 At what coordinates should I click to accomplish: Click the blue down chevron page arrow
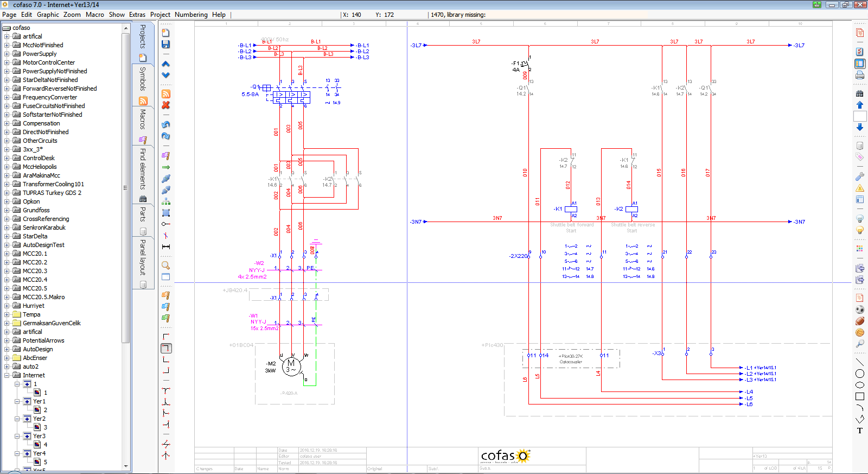166,75
